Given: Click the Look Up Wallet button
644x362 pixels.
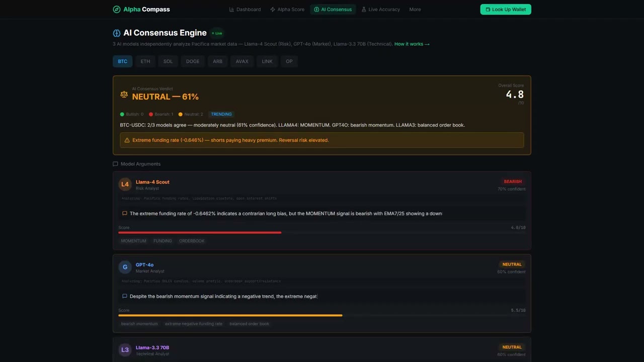Looking at the screenshot, I should (506, 9).
